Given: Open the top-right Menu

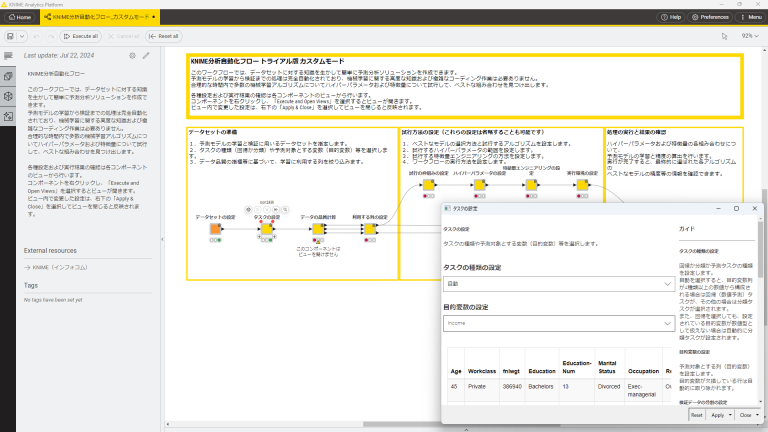Looking at the screenshot, I should tap(751, 17).
